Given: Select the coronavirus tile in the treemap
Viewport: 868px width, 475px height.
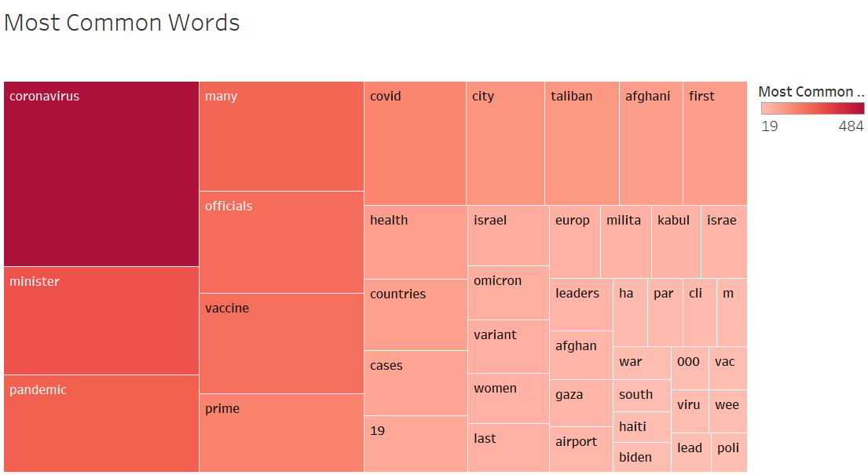Looking at the screenshot, I should (x=101, y=174).
